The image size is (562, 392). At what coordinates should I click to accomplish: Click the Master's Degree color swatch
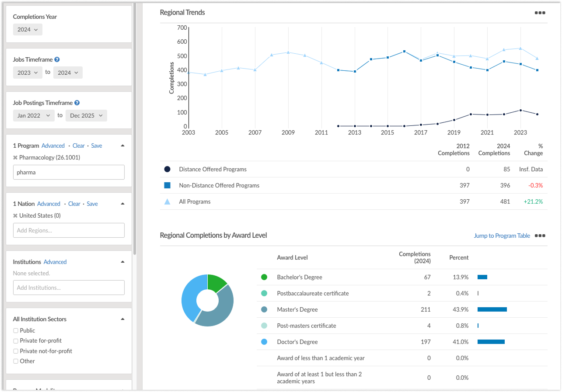264,309
